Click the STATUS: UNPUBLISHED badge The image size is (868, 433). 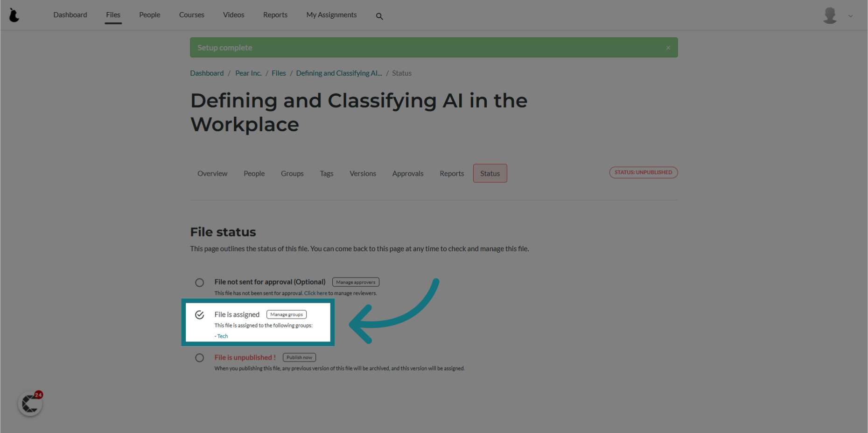[x=643, y=172]
